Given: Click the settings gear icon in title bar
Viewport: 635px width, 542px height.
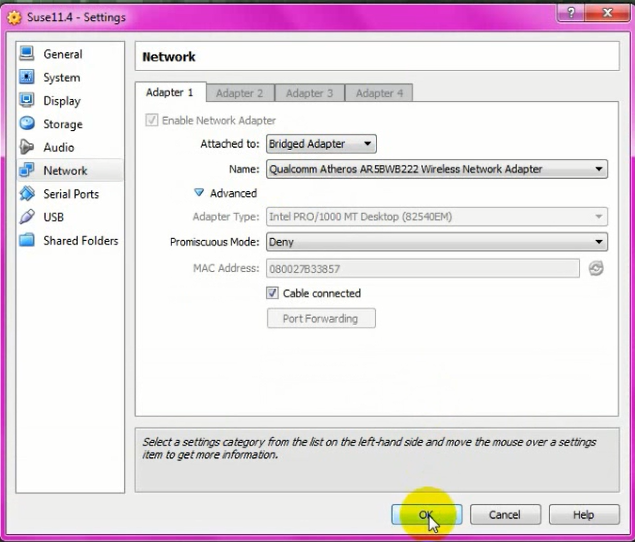Looking at the screenshot, I should pos(14,17).
